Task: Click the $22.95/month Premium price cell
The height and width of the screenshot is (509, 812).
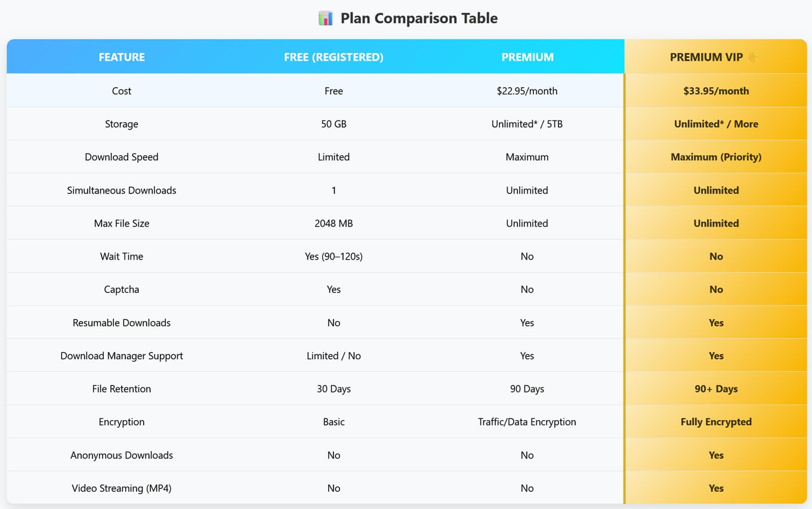Action: (x=527, y=91)
